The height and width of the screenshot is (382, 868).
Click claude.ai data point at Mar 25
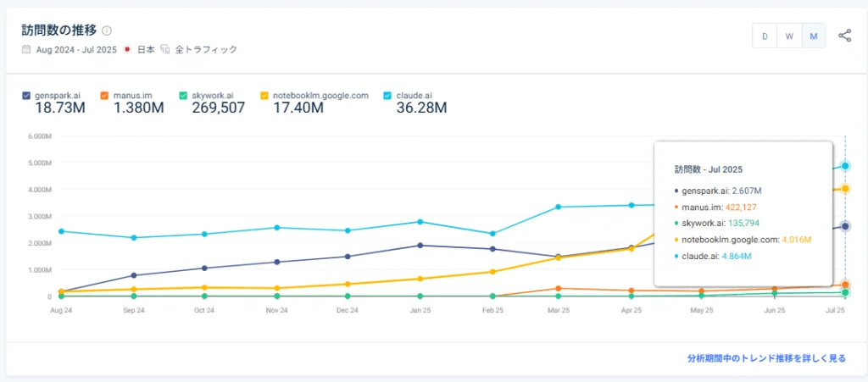(558, 207)
